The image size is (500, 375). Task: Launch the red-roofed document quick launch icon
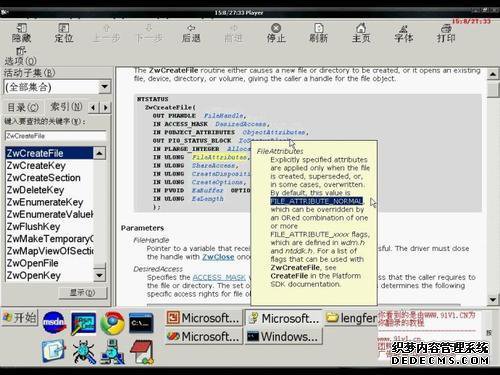tap(142, 352)
